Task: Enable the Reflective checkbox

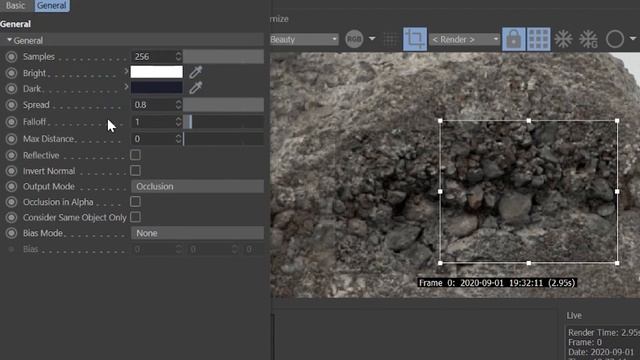Action: coord(136,155)
